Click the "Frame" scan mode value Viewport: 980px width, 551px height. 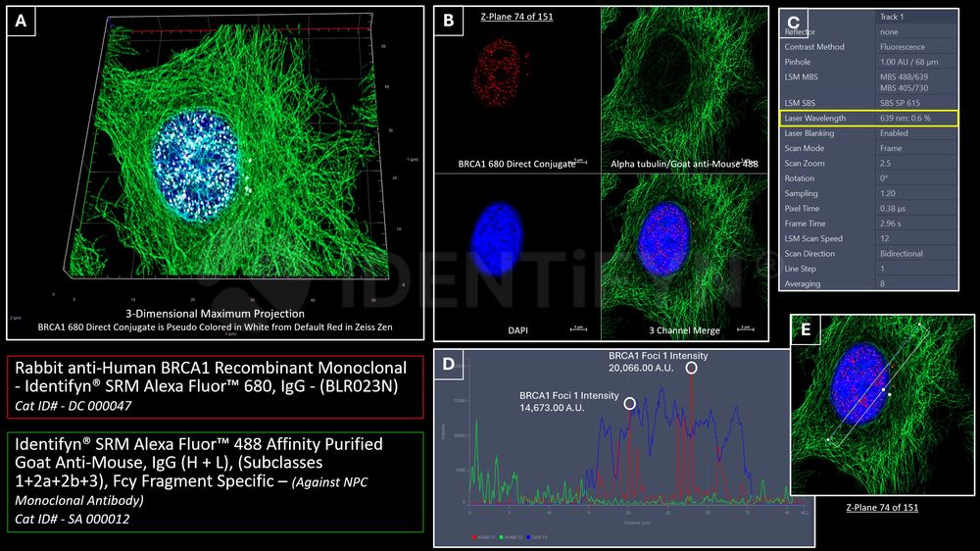click(x=891, y=148)
